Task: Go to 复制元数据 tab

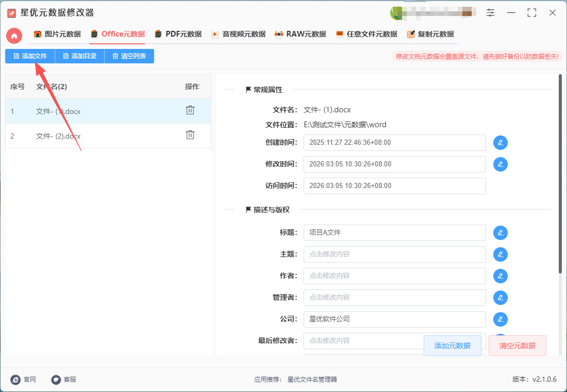Action: (x=430, y=35)
